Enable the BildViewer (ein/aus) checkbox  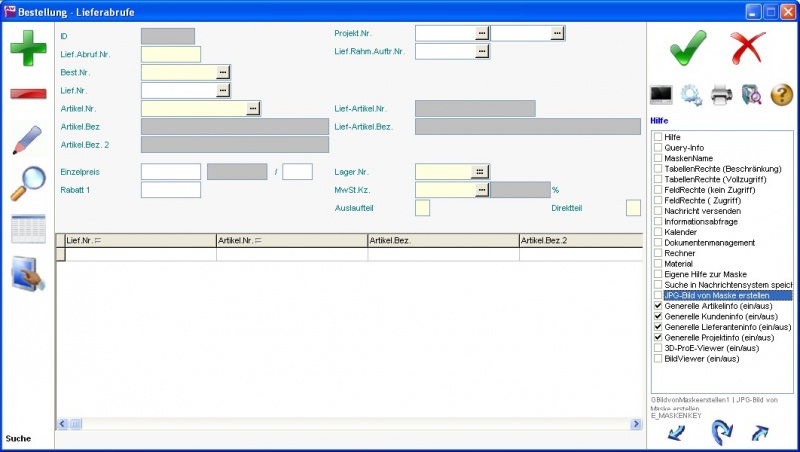click(657, 358)
